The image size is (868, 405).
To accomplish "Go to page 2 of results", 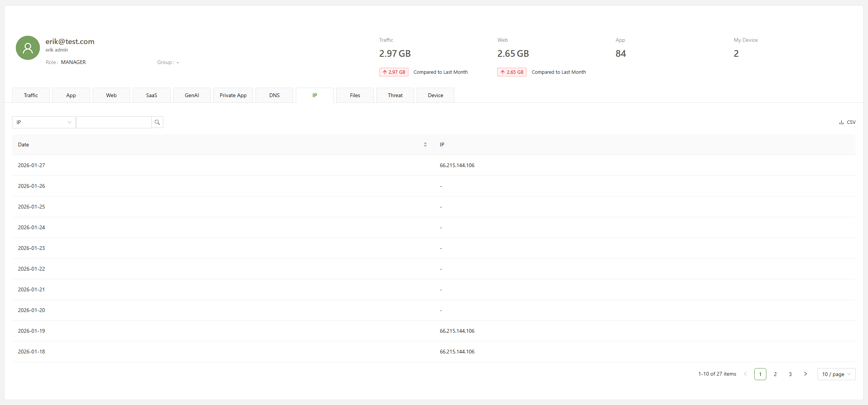I will click(775, 374).
